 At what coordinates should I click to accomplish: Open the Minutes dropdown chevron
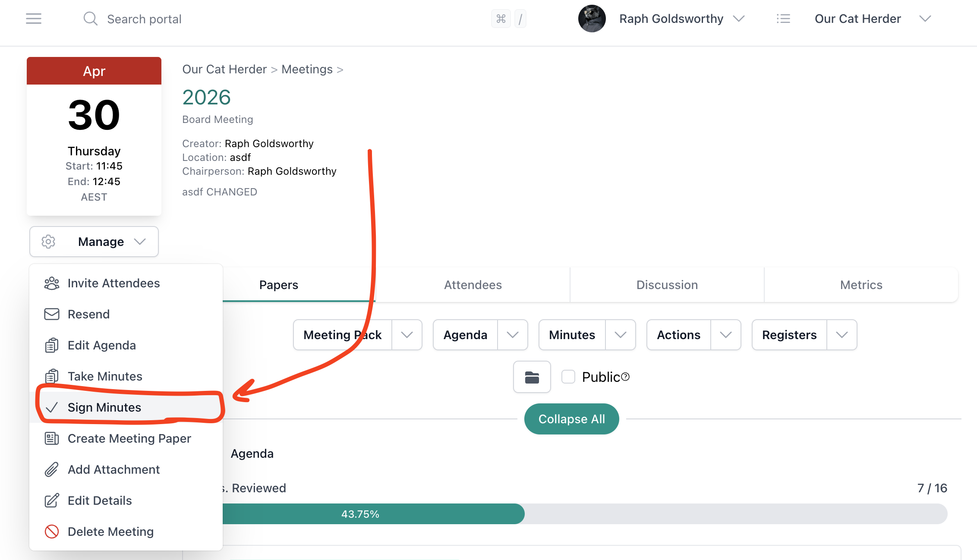(x=621, y=335)
